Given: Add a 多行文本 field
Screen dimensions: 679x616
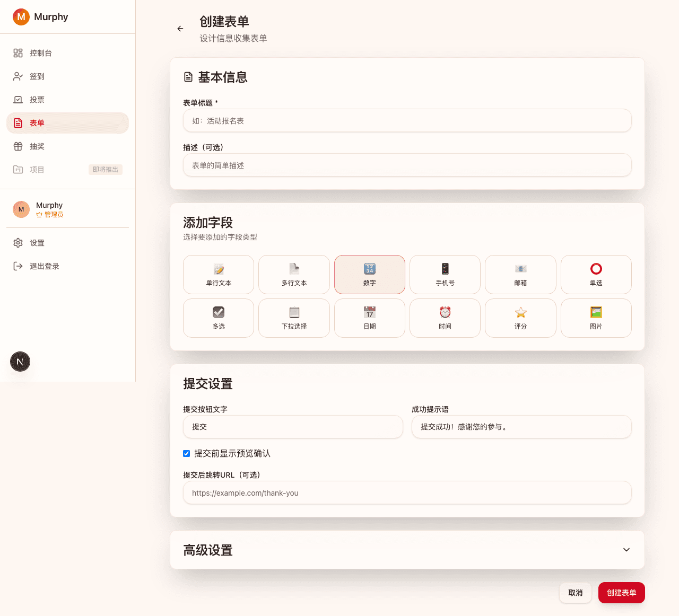Looking at the screenshot, I should pos(294,275).
